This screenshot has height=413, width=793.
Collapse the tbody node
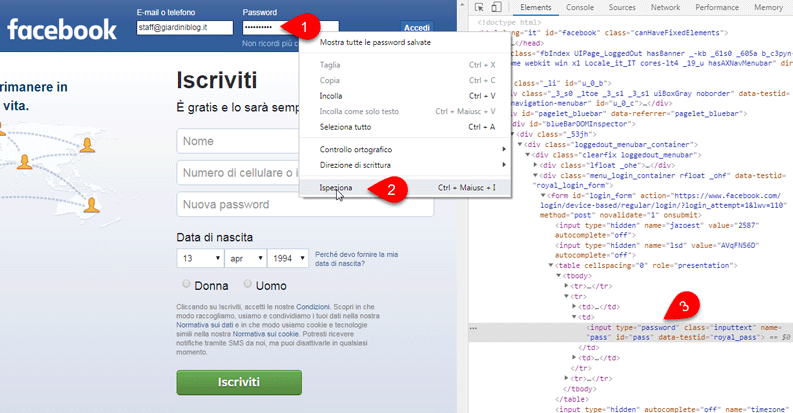[x=558, y=276]
